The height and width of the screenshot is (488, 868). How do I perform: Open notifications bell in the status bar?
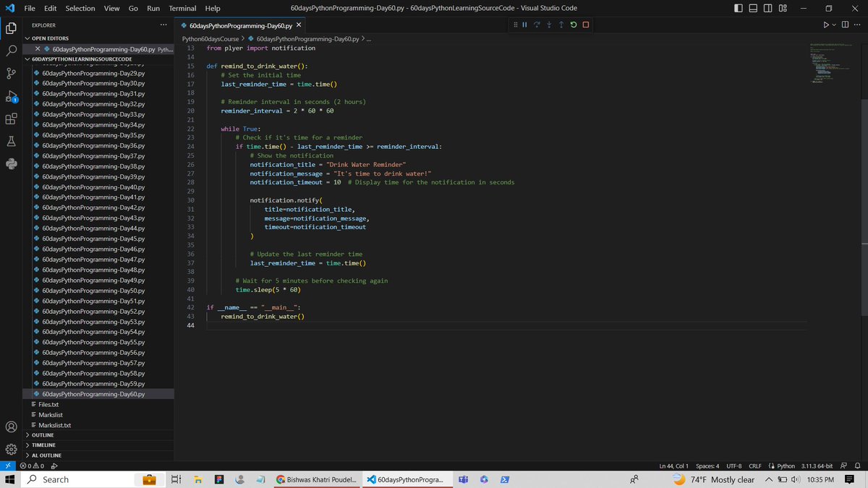pos(856,466)
